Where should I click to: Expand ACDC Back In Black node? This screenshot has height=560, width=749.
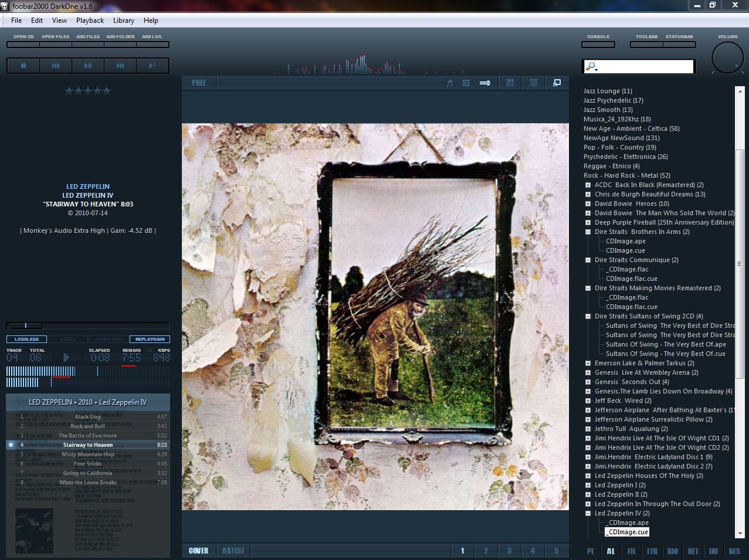588,185
